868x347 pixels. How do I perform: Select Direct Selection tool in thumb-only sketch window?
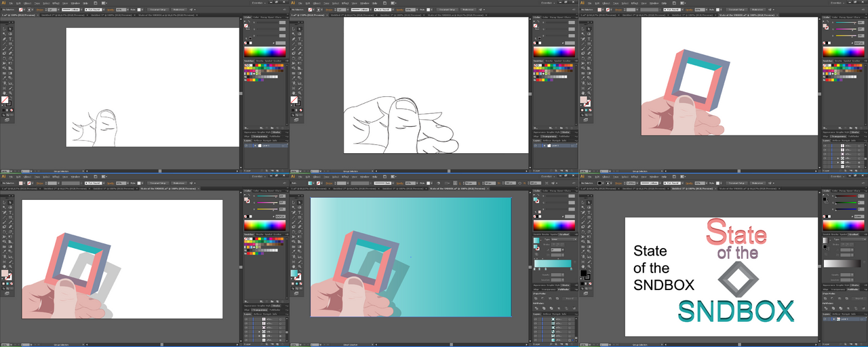pyautogui.click(x=10, y=28)
